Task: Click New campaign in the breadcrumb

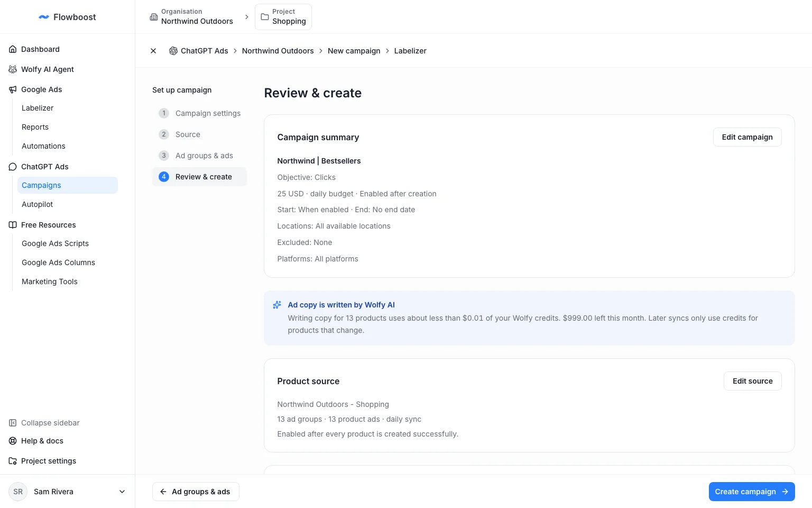Action: 354,51
